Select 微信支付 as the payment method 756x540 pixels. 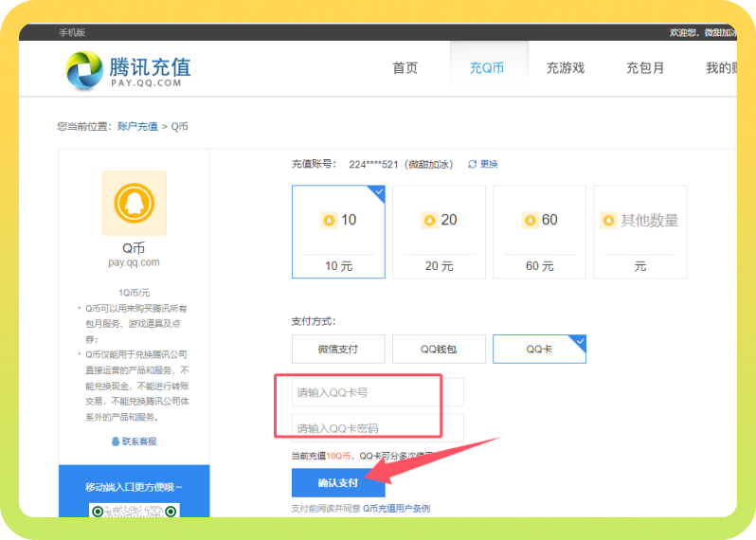[338, 349]
